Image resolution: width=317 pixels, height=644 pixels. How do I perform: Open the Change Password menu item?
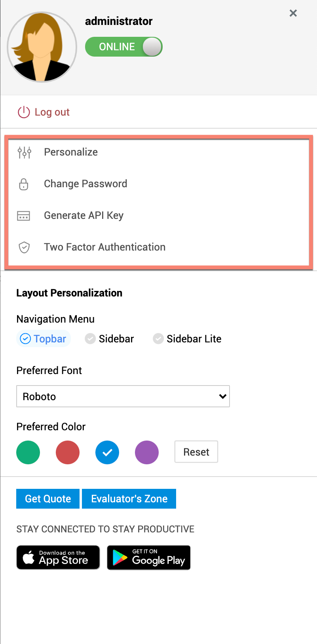(85, 184)
